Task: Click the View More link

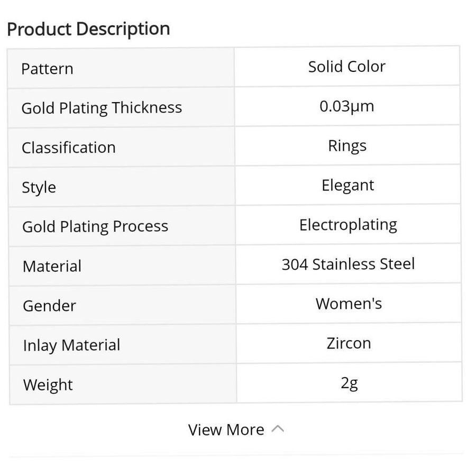Action: [x=226, y=429]
